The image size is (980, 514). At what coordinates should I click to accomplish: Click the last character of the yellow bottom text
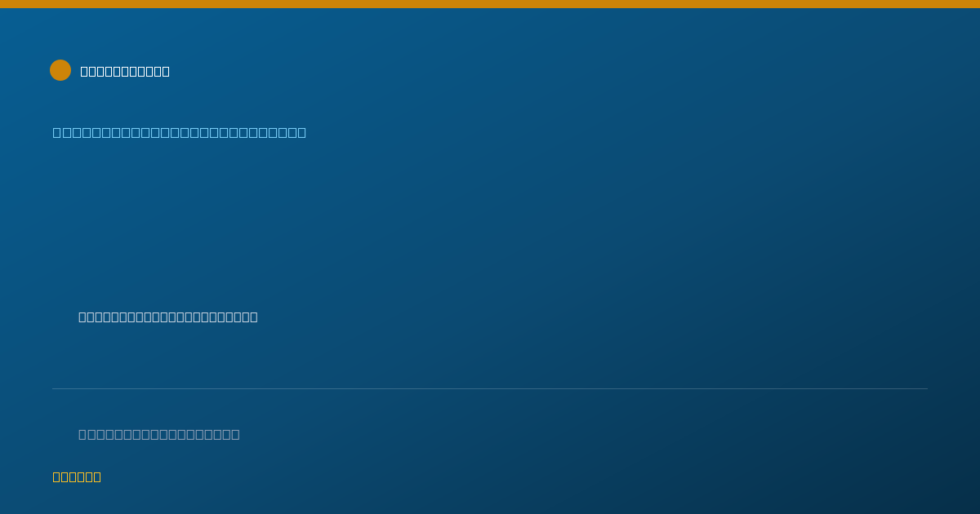pyautogui.click(x=97, y=476)
